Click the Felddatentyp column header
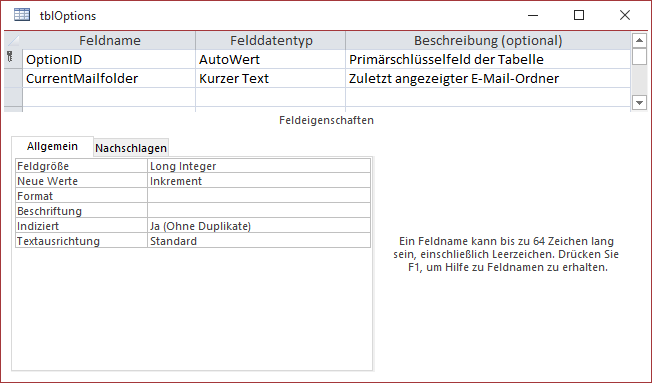The image size is (652, 383). pos(271,41)
